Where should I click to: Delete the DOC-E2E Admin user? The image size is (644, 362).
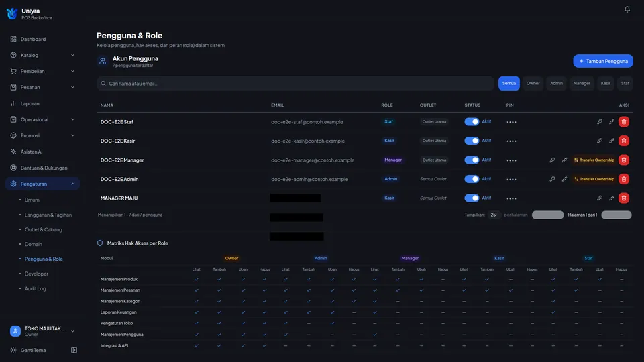(x=623, y=179)
